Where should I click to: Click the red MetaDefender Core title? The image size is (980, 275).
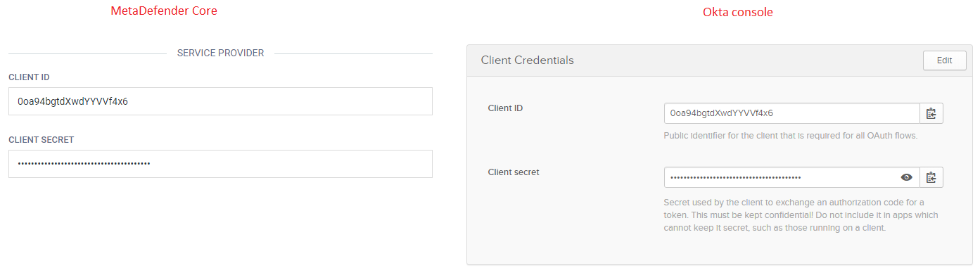164,11
